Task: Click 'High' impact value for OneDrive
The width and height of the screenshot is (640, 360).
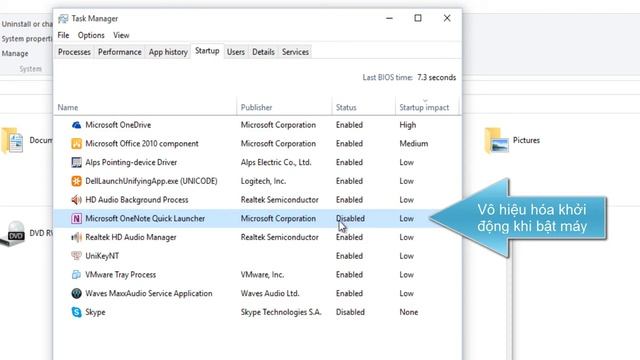Action: 408,125
